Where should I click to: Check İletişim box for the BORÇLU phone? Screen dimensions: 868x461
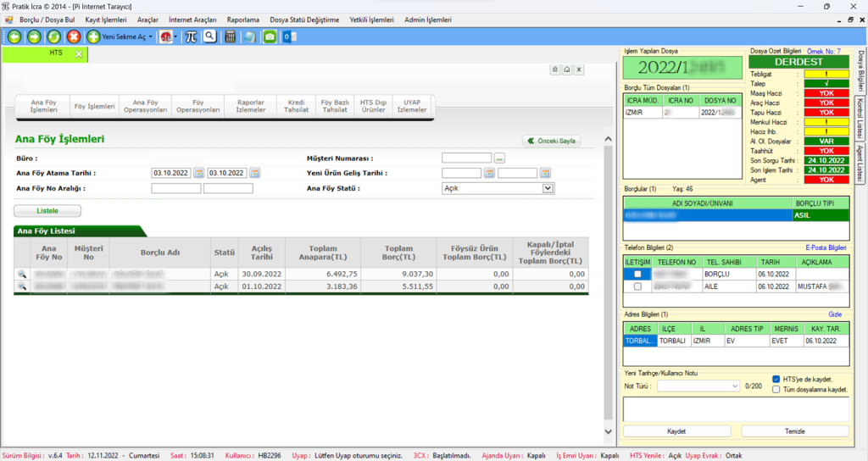637,275
